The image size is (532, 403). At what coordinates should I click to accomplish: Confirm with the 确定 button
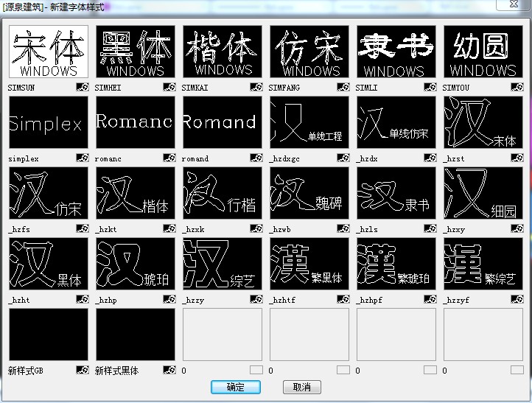point(236,387)
